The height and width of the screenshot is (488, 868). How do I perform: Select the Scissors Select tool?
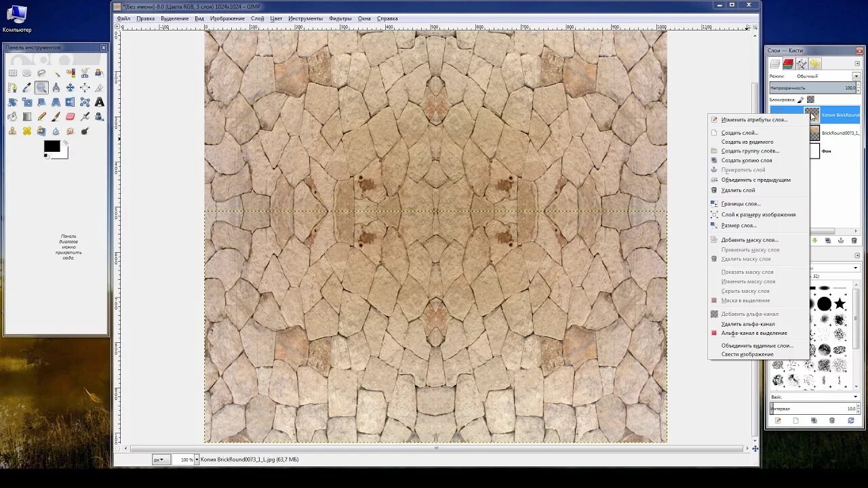85,73
